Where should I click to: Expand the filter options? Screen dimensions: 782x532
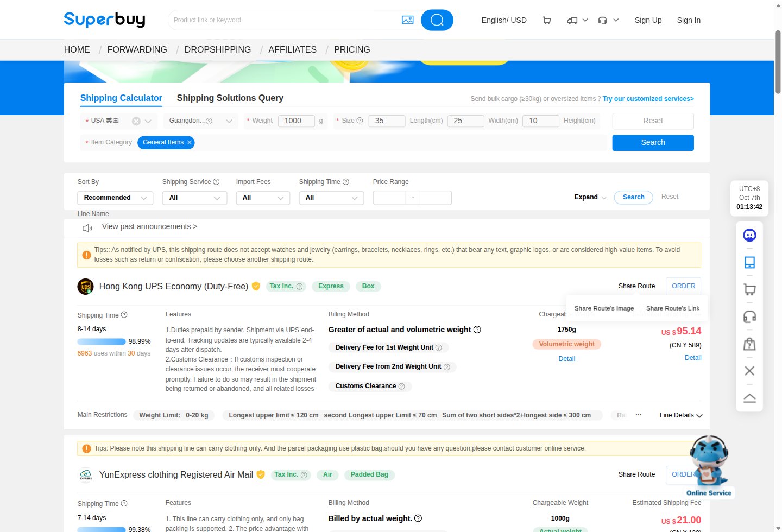pyautogui.click(x=590, y=197)
